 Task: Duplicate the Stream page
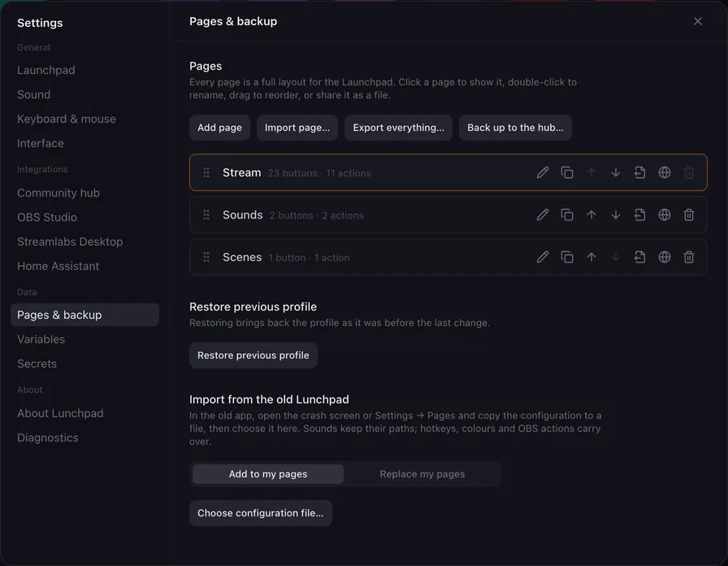pos(567,172)
